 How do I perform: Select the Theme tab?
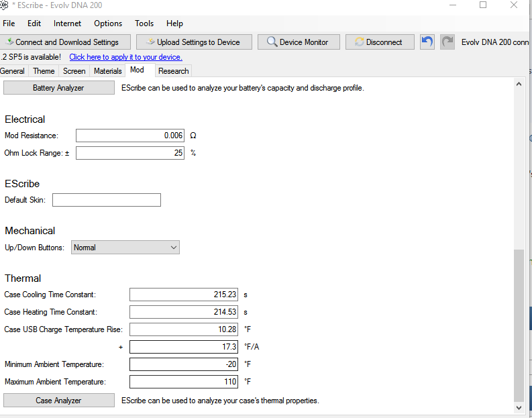(x=44, y=71)
